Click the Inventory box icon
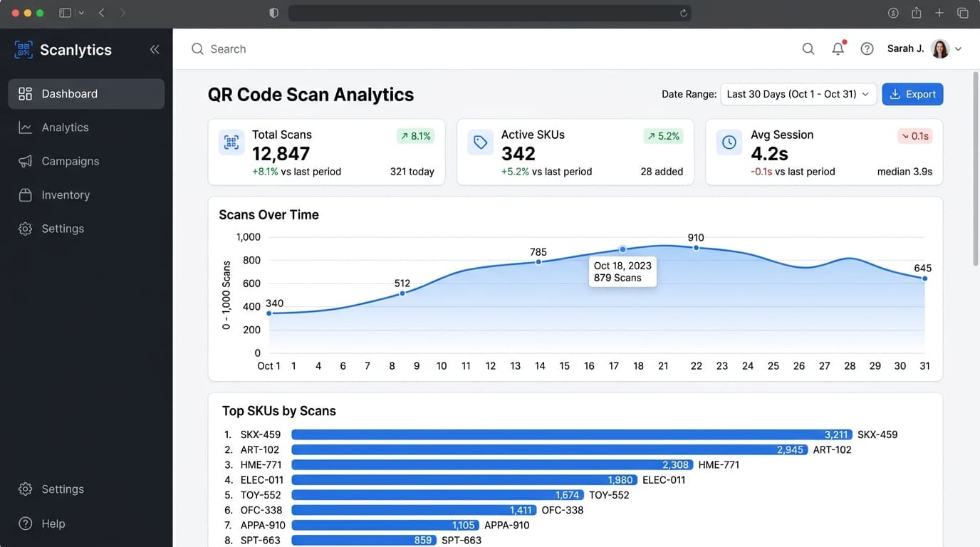 (26, 194)
